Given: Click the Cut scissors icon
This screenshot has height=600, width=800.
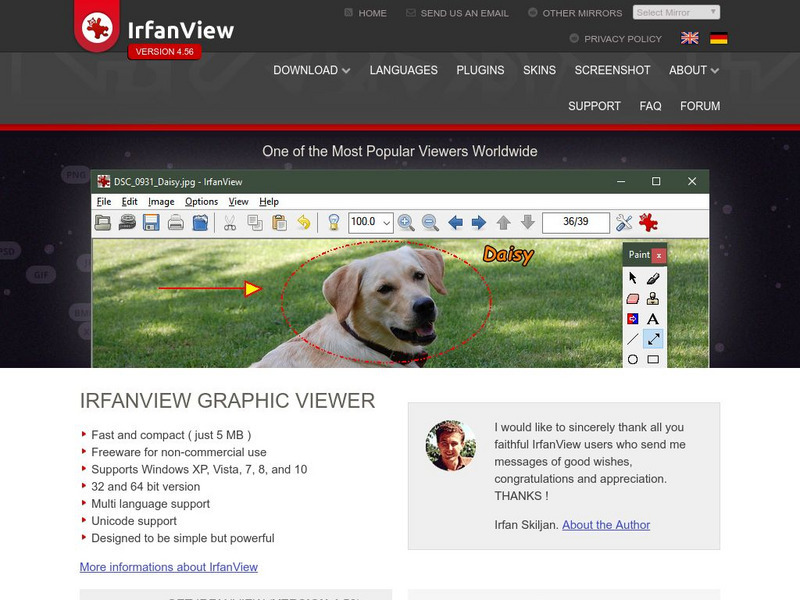Looking at the screenshot, I should [x=230, y=222].
